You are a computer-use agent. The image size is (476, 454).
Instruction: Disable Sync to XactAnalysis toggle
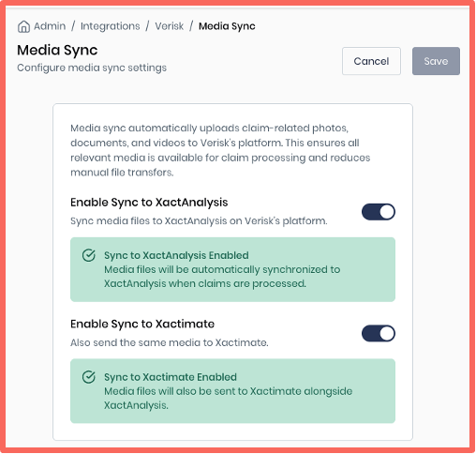(379, 212)
